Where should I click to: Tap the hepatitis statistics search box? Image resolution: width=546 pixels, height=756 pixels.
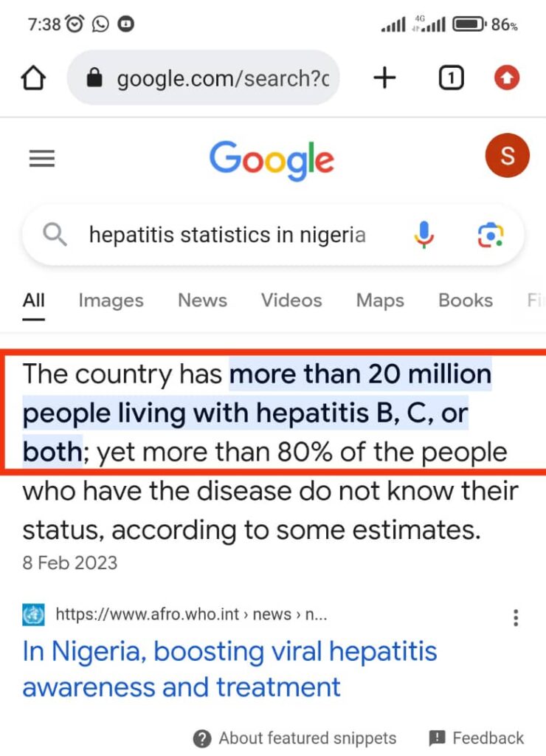[227, 236]
